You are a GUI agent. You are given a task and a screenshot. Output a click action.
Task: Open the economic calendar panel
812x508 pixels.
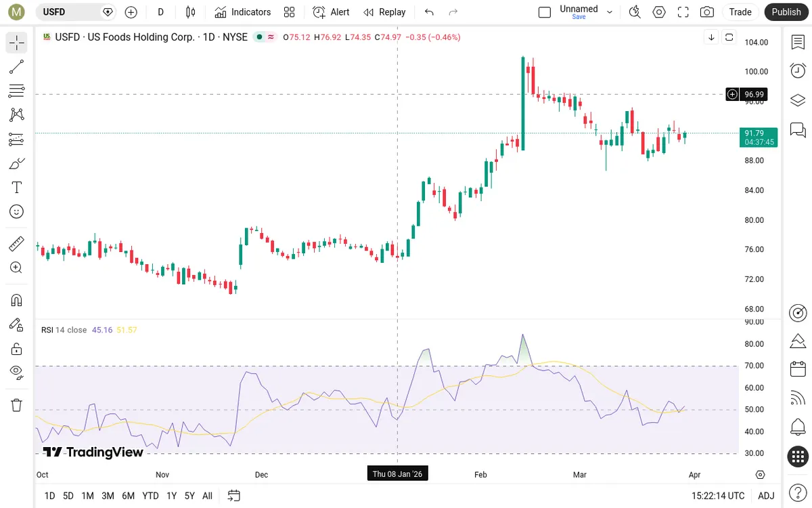pos(798,369)
